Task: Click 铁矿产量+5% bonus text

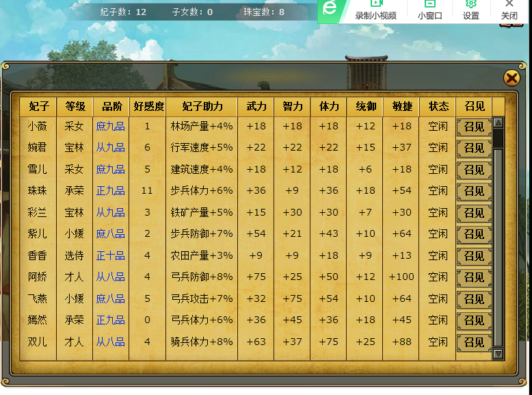Action: point(202,213)
